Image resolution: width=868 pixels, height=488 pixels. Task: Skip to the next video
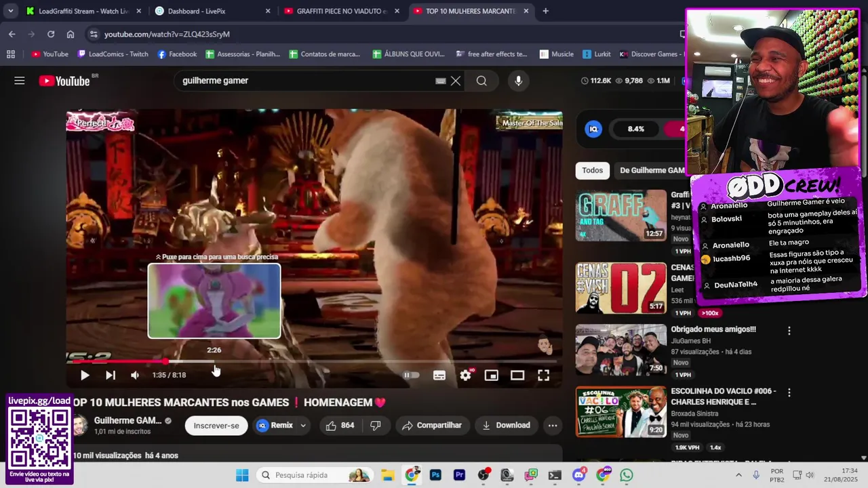tap(110, 375)
